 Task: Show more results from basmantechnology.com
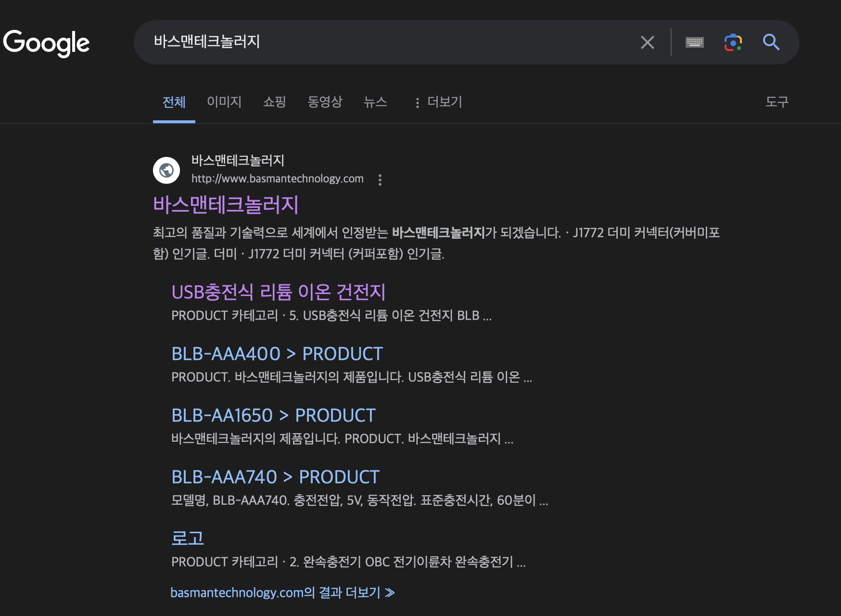pos(282,592)
